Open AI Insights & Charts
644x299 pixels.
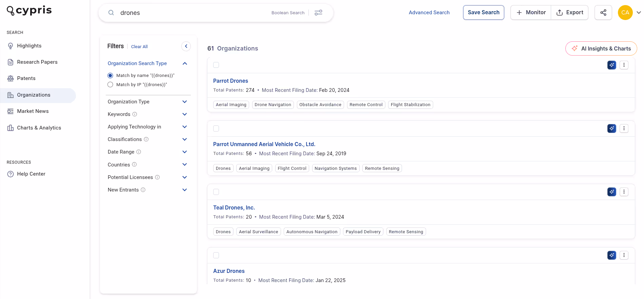(x=601, y=48)
